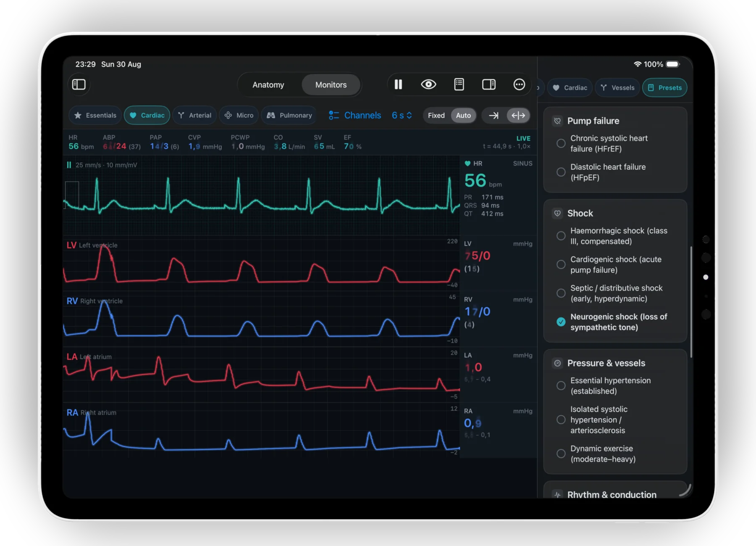
Task: Open the 6 s time window dropdown
Action: (x=402, y=115)
